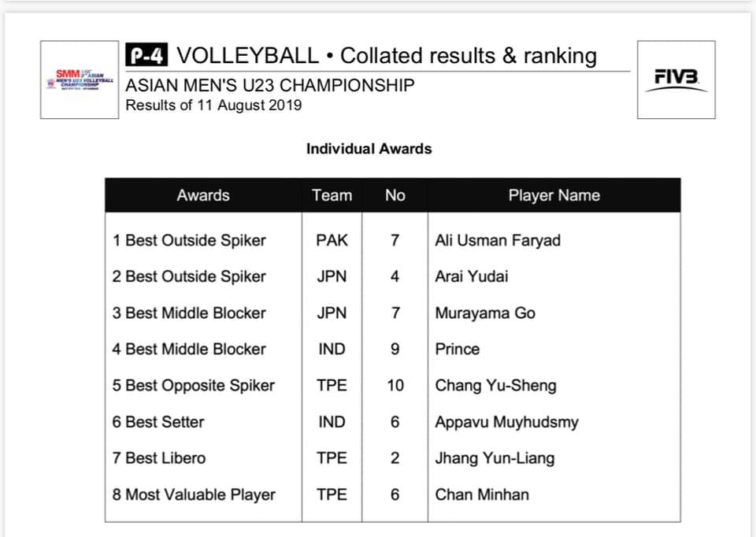Image resolution: width=756 pixels, height=537 pixels.
Task: Click the Asian Men's U23 Championship title
Action: (270, 85)
